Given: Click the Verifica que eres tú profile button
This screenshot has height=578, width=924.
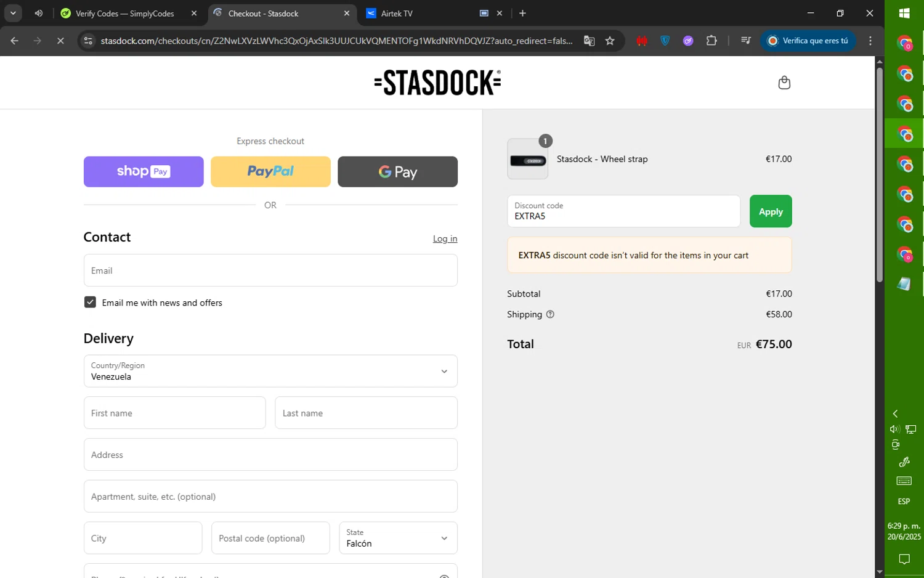Looking at the screenshot, I should [808, 41].
